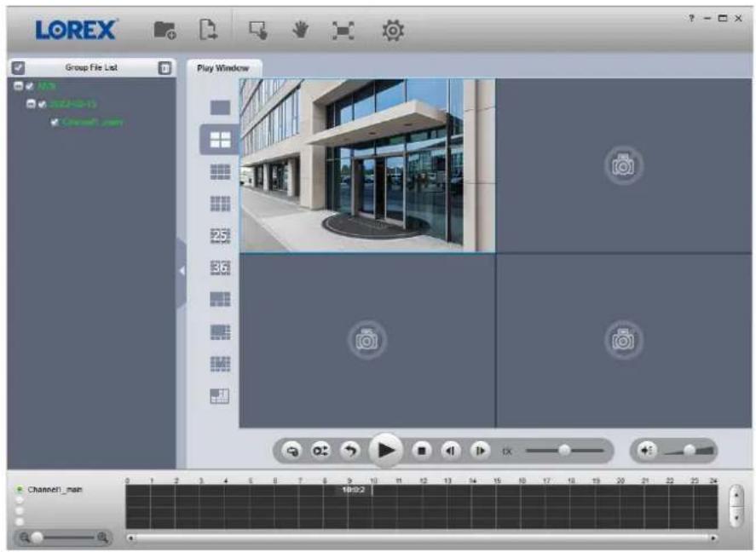Zoom out timeline with minus magnifier

pyautogui.click(x=24, y=537)
